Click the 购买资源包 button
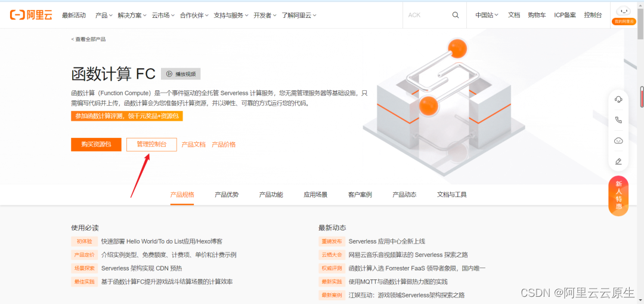 coord(96,145)
